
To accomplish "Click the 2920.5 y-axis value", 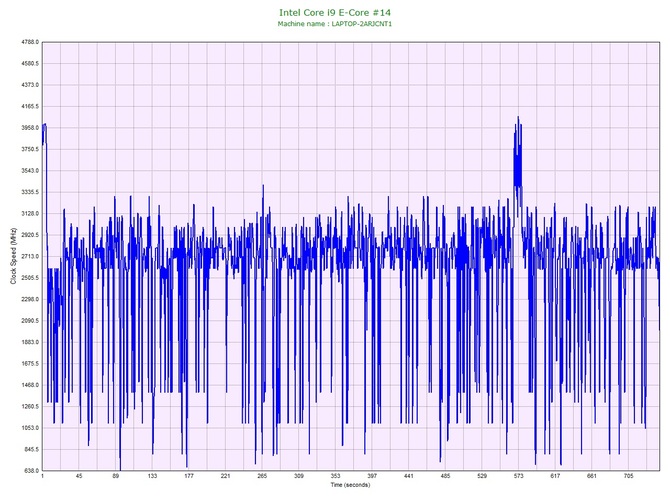I will click(30, 235).
